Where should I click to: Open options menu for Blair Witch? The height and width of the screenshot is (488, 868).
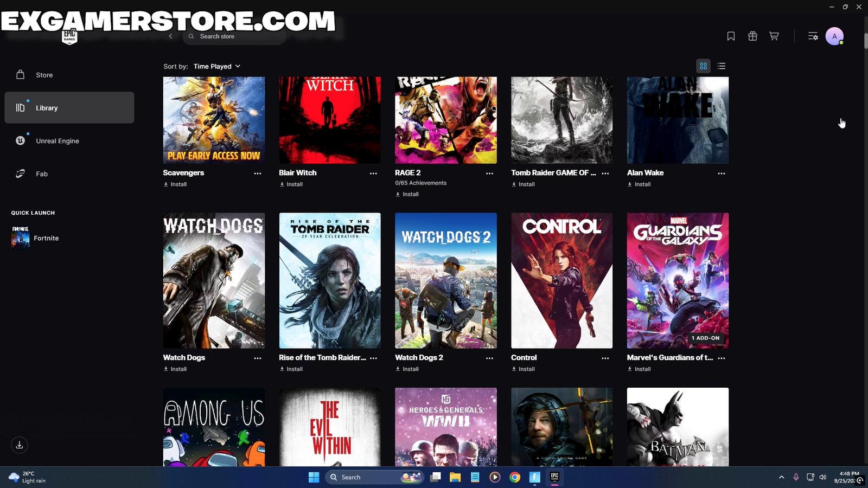373,174
